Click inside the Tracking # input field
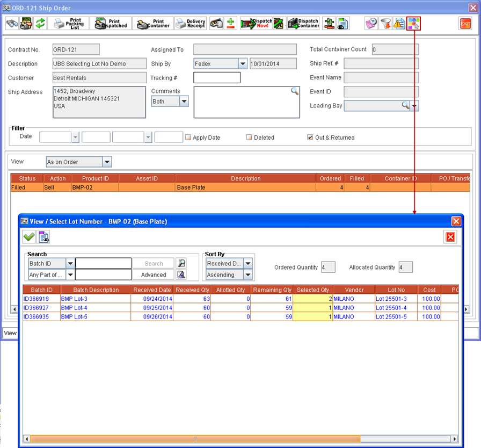The width and height of the screenshot is (481, 448). coord(217,77)
